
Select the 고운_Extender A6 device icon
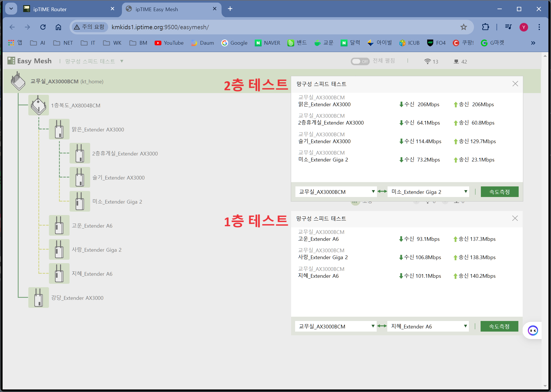[x=59, y=225]
